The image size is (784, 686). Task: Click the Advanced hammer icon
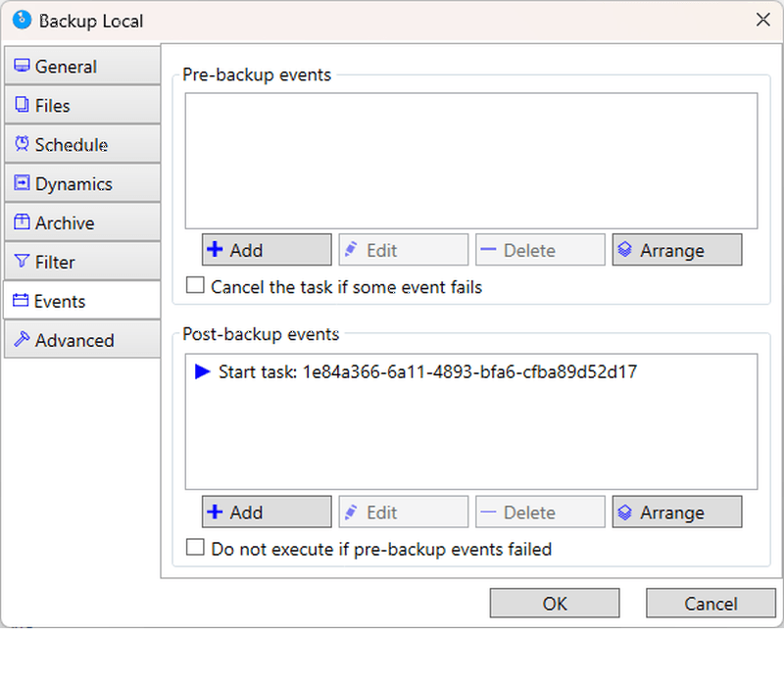pos(22,339)
